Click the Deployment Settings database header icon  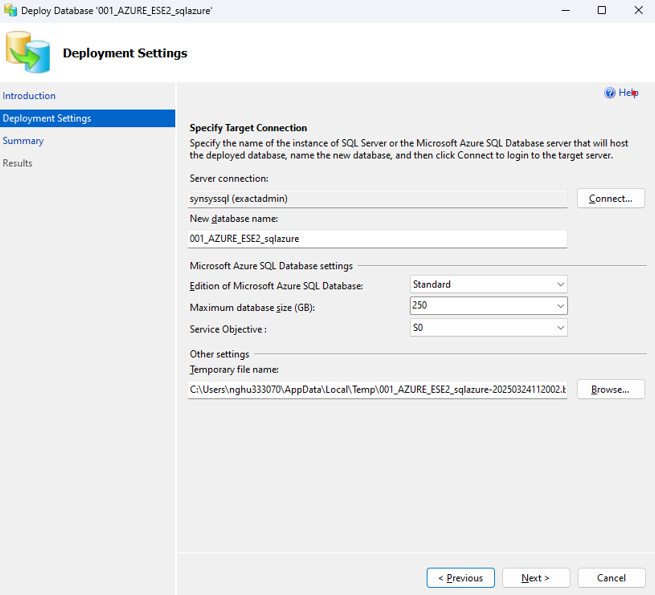(28, 52)
